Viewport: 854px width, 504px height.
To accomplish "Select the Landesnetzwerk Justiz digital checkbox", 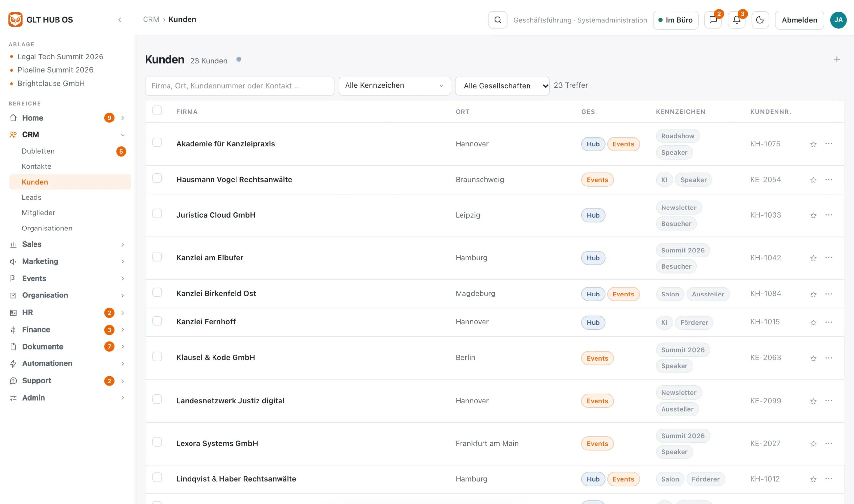I will pos(157,399).
